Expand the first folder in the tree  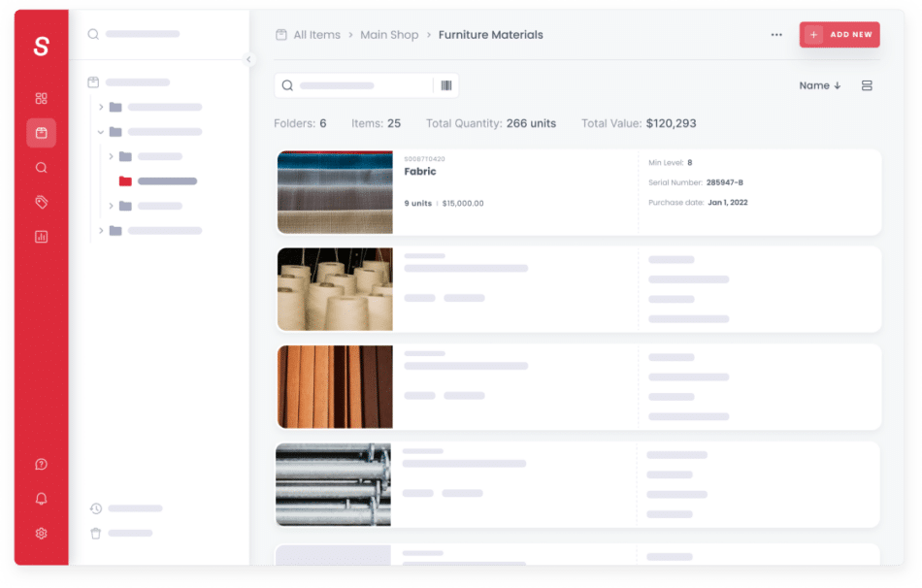click(x=101, y=107)
